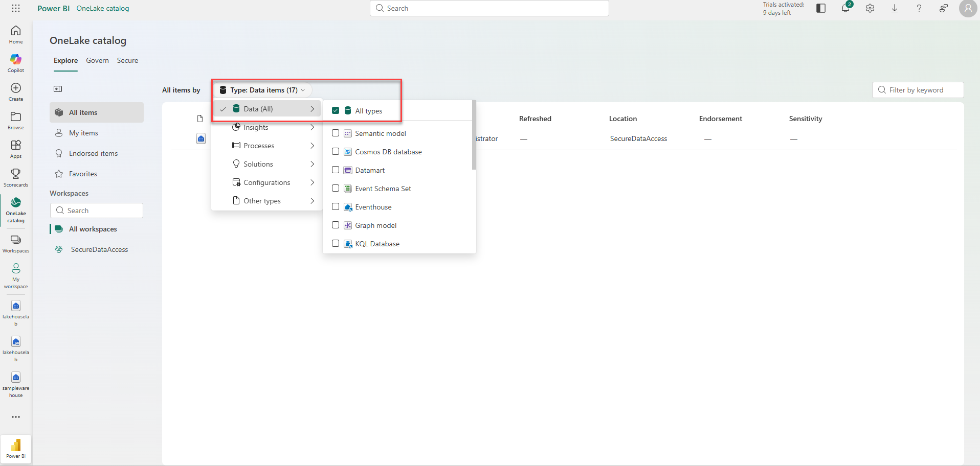This screenshot has width=980, height=466.
Task: Open Apps in the left rail
Action: coord(16,149)
